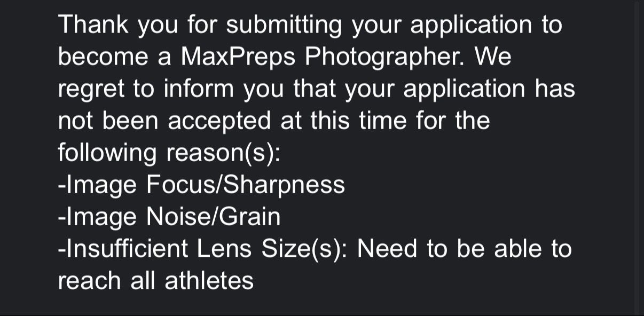Click the "Focus/Sharpness" rejection reason
Viewport: 644px width, 316px height.
click(x=246, y=185)
